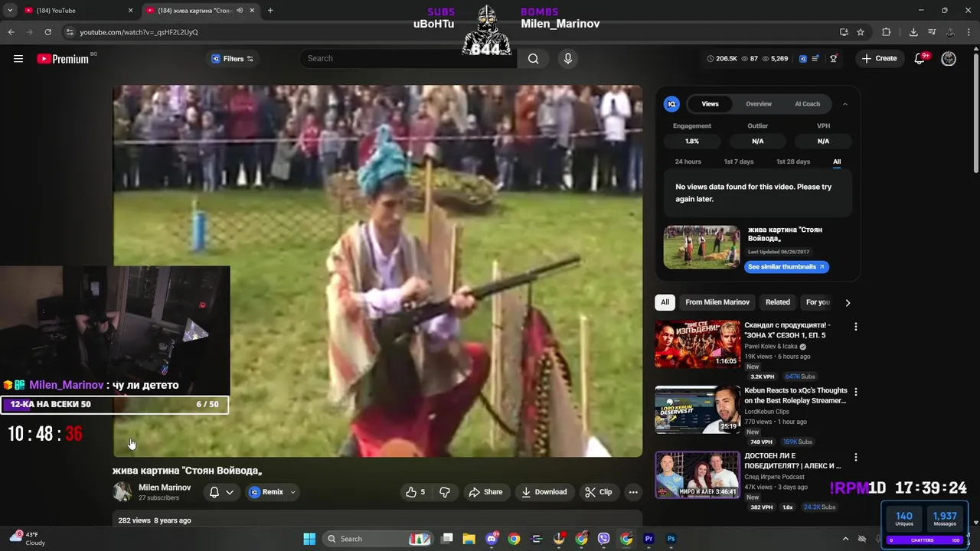Search YouTube with the magnifier button
This screenshot has width=980, height=551.
click(533, 59)
